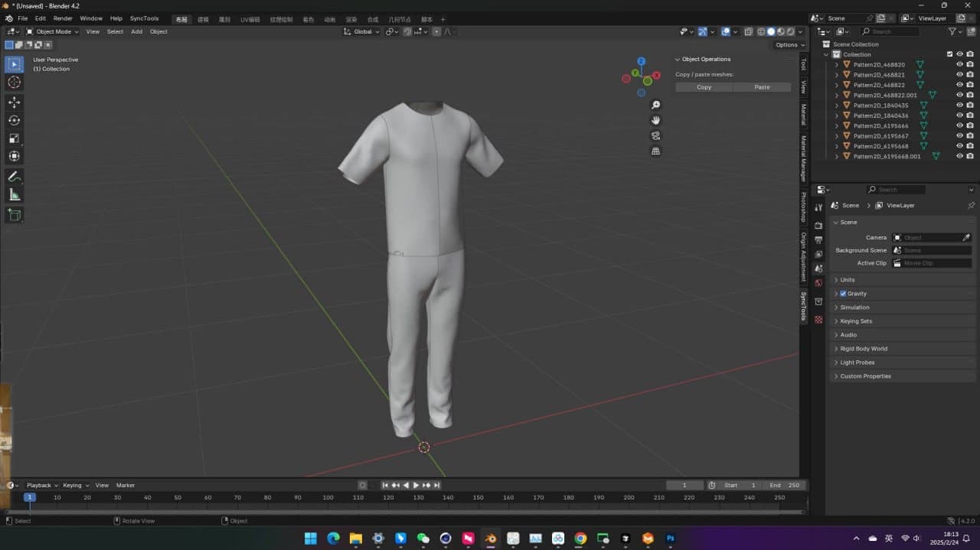Select rendered viewport shading mode

pos(791,31)
